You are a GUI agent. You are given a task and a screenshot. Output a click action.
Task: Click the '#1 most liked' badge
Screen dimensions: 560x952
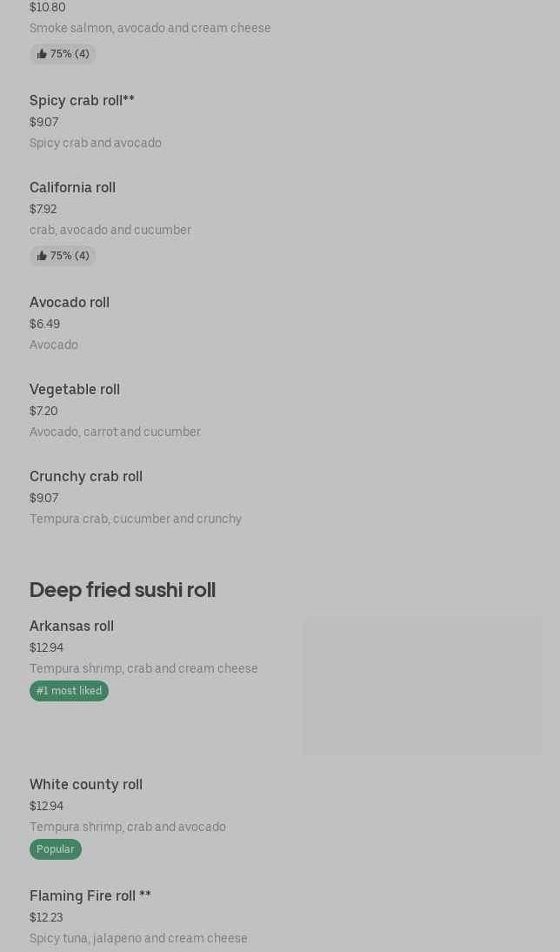[69, 691]
